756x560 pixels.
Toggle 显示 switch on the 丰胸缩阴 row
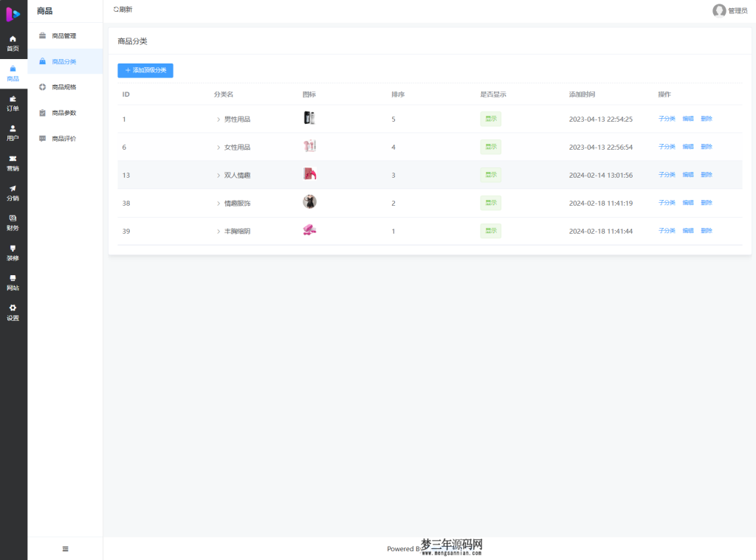[x=490, y=231]
